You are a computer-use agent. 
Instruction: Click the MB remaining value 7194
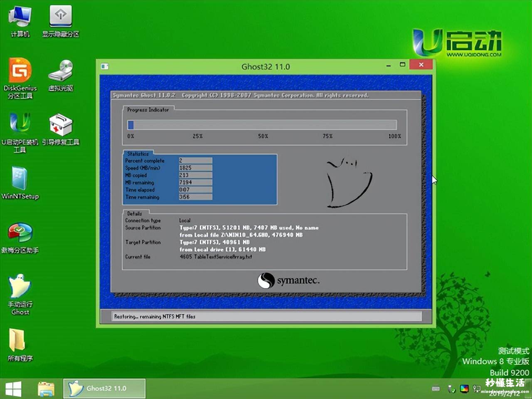point(195,182)
